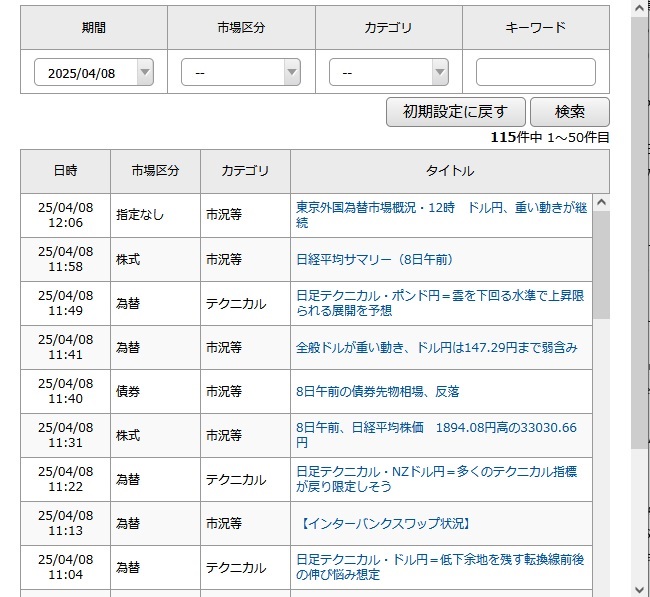
Task: Click the news list inner scrollbar thumb
Action: pyautogui.click(x=601, y=265)
